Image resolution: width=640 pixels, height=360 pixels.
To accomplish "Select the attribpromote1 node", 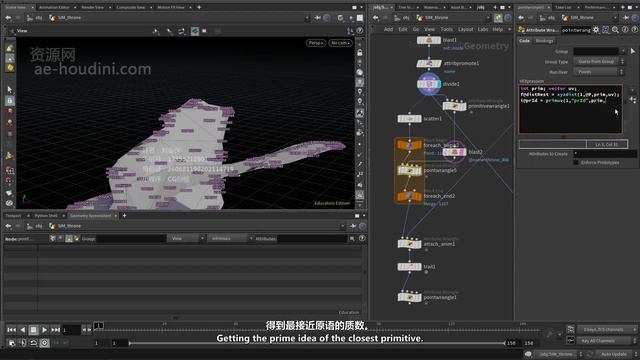I will click(x=429, y=64).
